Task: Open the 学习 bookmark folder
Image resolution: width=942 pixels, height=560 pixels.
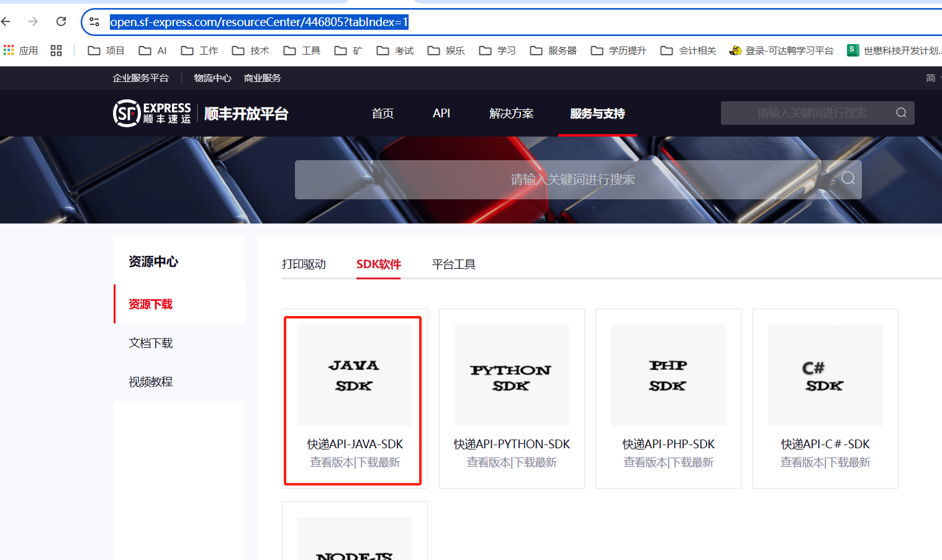Action: pyautogui.click(x=497, y=50)
